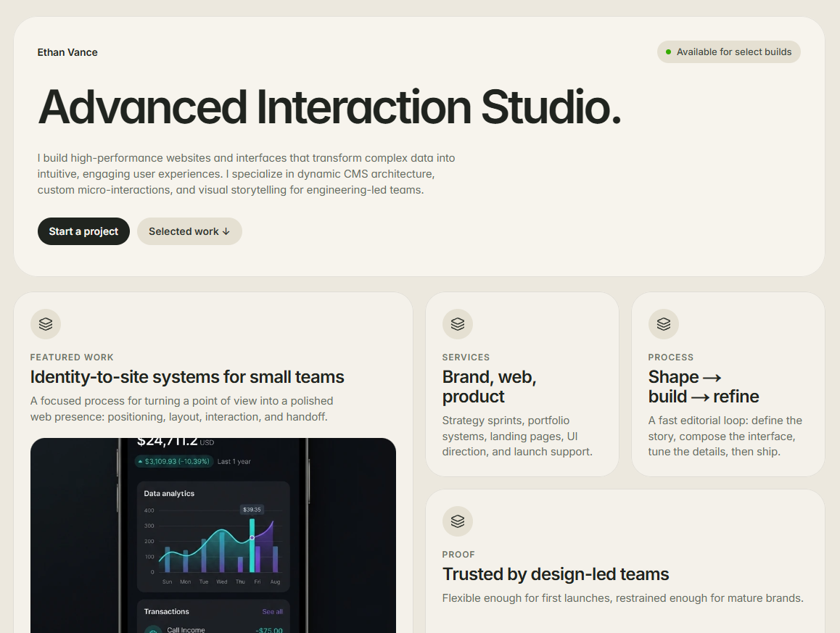
Task: Click the Ethan Vance name link
Action: pos(67,52)
